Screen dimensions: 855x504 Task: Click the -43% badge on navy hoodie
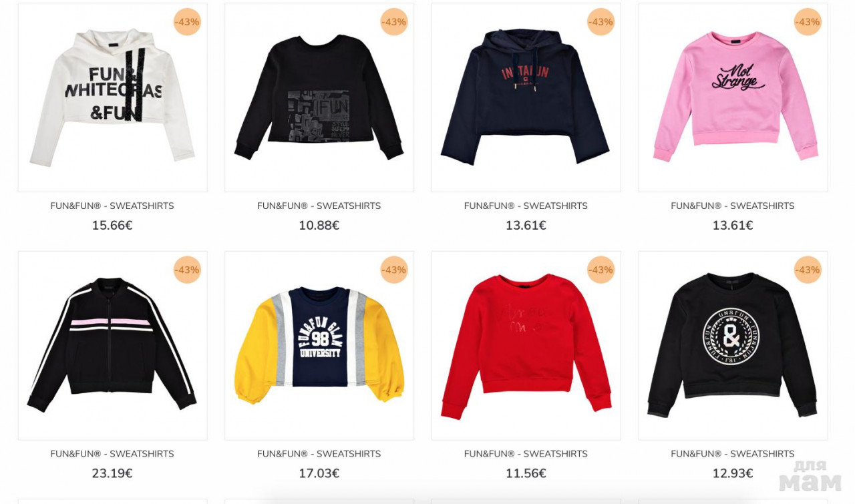(601, 22)
